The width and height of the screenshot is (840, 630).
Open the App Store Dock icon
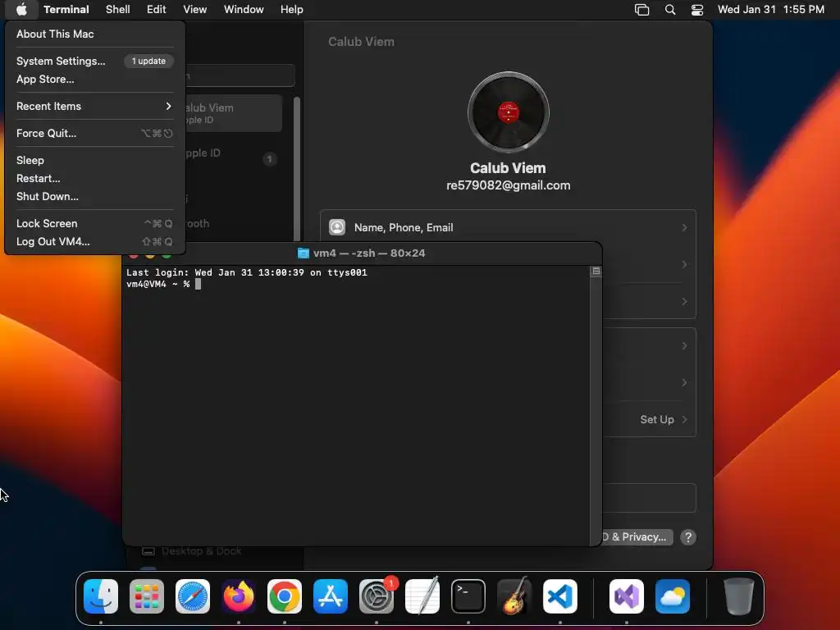point(331,596)
